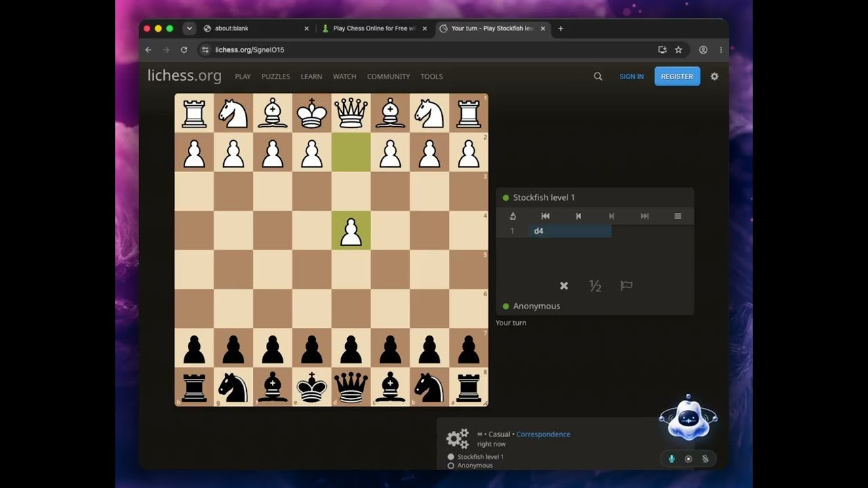Select the black bishop on c8
Viewport: 868px width, 488px height.
point(390,387)
